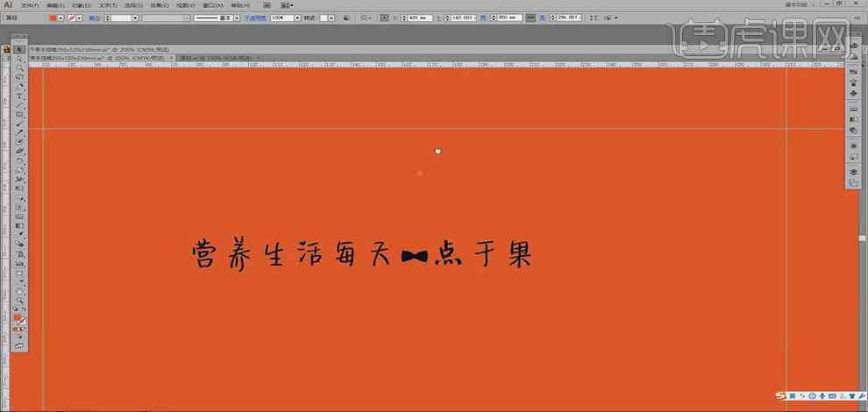
Task: Select the 营养生活每天 text on canvas
Action: click(x=292, y=253)
